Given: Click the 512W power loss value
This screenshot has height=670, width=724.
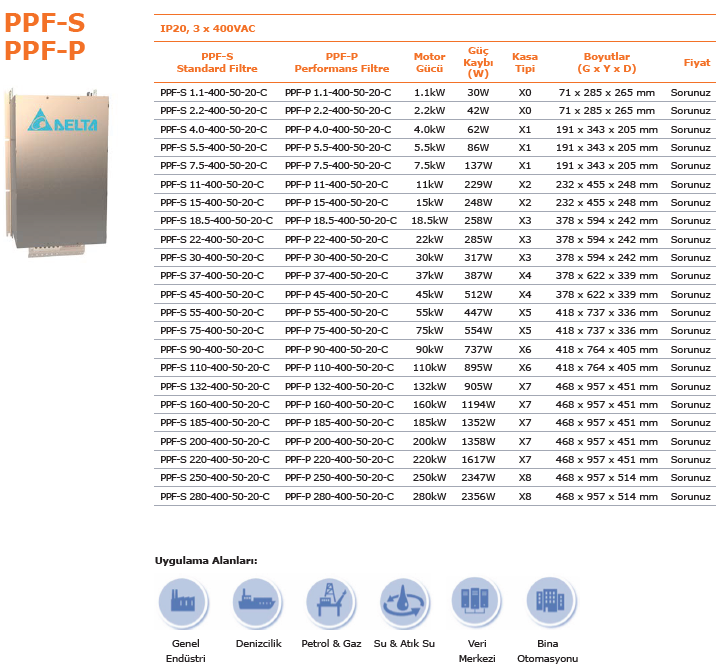Looking at the screenshot, I should [478, 294].
